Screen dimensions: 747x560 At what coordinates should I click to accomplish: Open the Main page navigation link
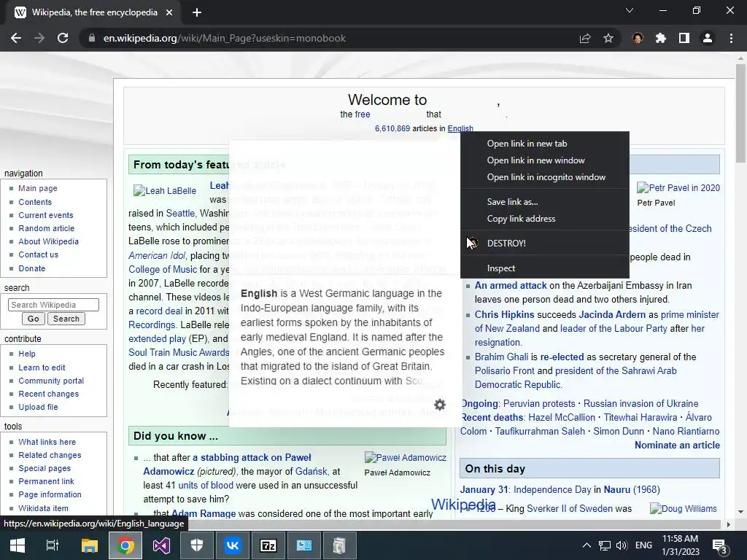pos(38,188)
